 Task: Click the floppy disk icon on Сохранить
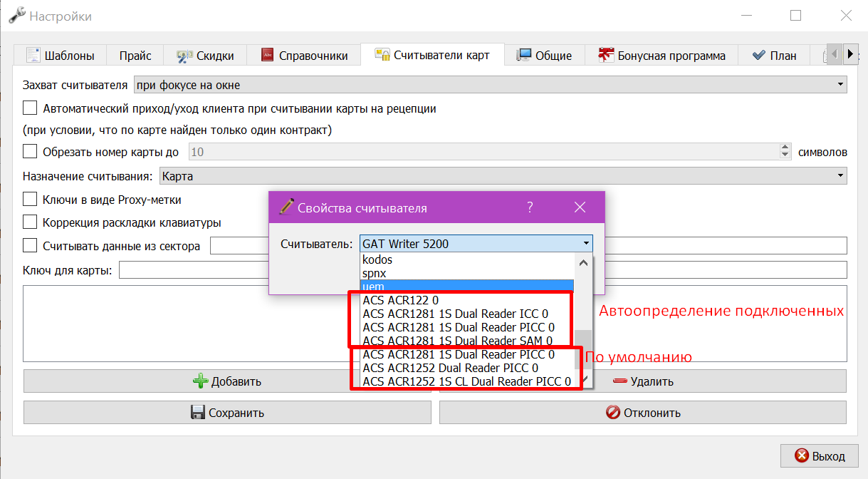click(x=198, y=412)
